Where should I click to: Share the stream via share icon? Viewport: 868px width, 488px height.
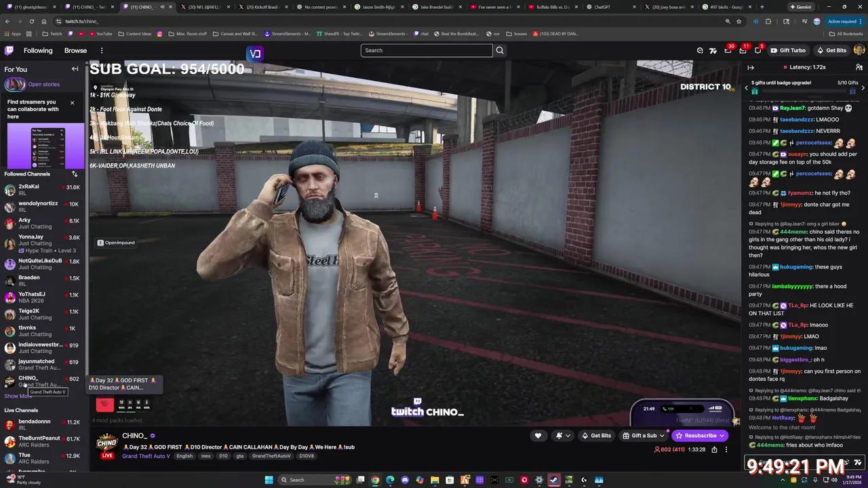coord(714,449)
